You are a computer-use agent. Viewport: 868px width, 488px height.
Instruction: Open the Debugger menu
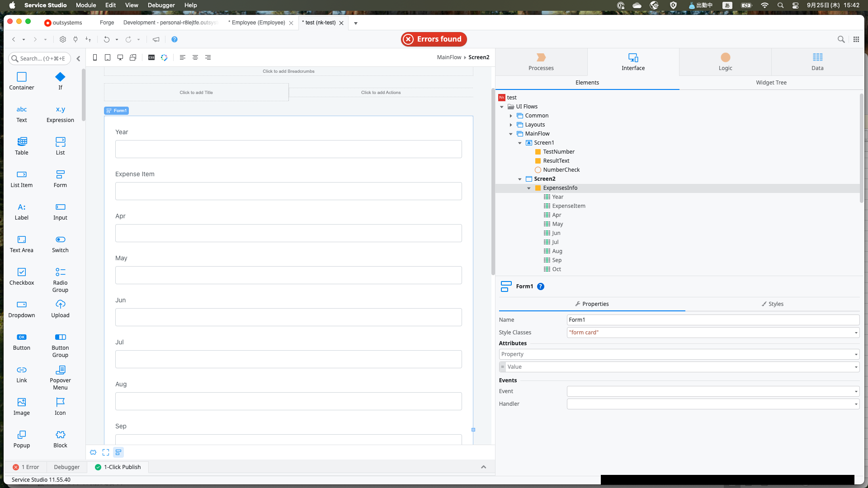click(161, 5)
